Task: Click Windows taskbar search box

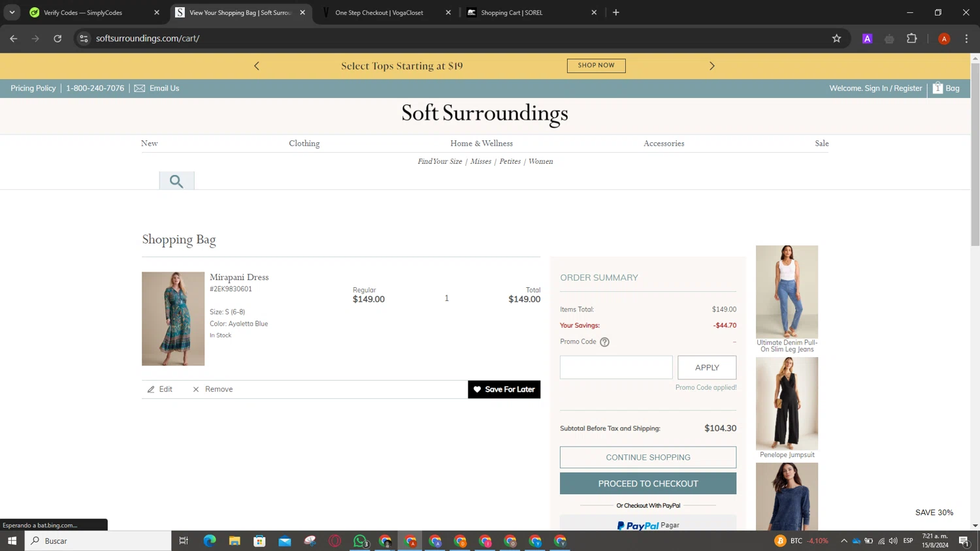Action: coord(98,541)
